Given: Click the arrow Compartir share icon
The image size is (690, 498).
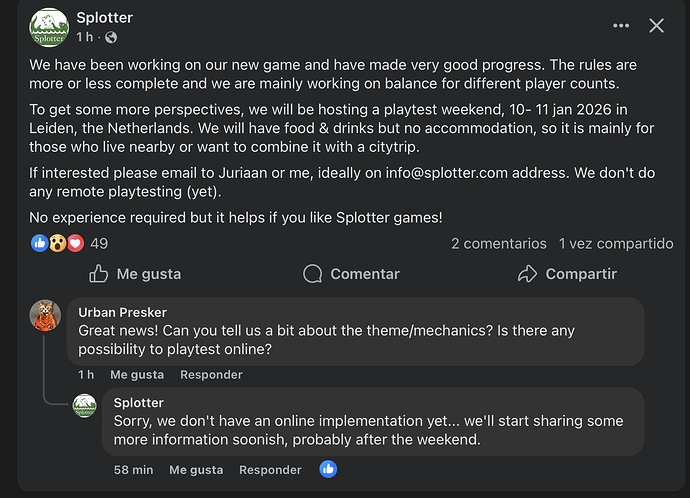Looking at the screenshot, I should (527, 274).
